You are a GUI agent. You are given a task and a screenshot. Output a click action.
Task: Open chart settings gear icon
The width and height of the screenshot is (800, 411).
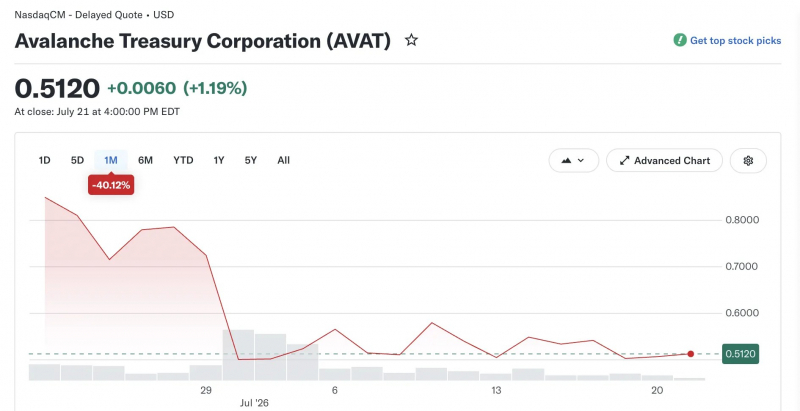coord(748,161)
